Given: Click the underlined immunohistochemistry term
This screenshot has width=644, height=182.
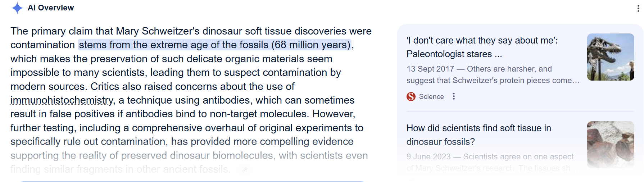Looking at the screenshot, I should (x=62, y=100).
